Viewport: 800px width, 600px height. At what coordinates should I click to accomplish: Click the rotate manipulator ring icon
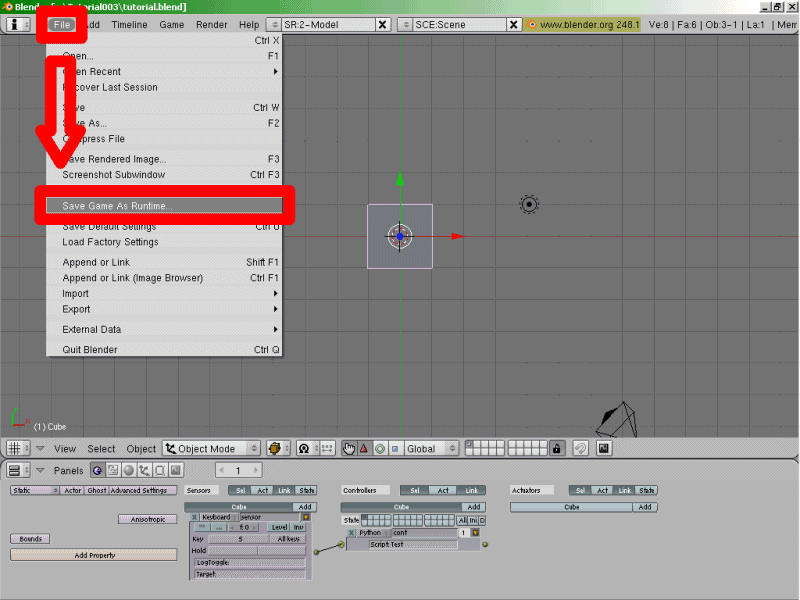(380, 449)
